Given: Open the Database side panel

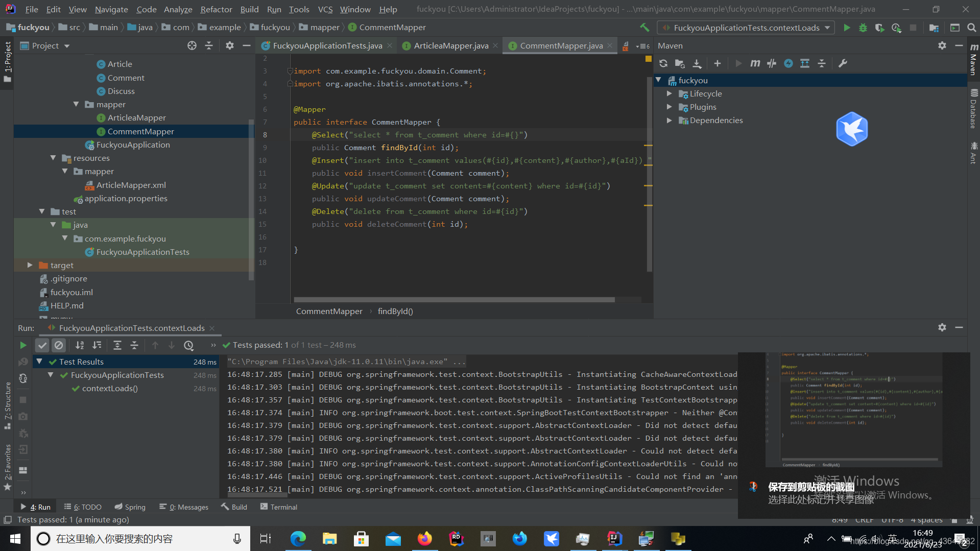Looking at the screenshot, I should [973, 109].
